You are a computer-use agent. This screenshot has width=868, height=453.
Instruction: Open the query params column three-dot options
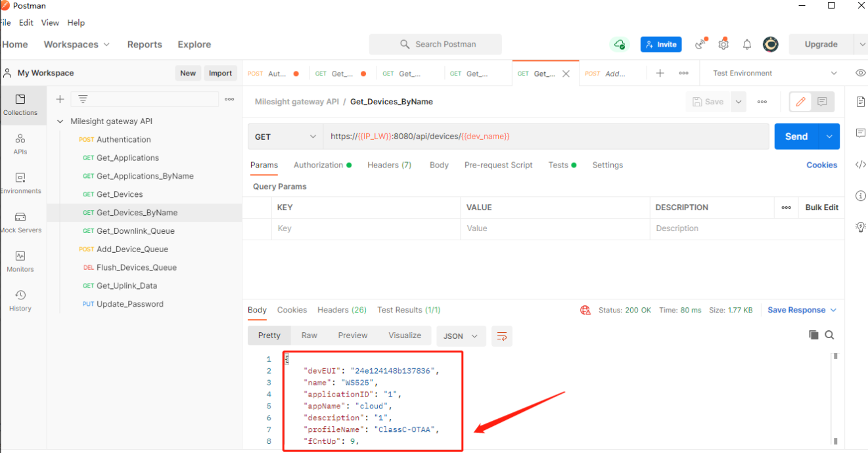point(787,207)
